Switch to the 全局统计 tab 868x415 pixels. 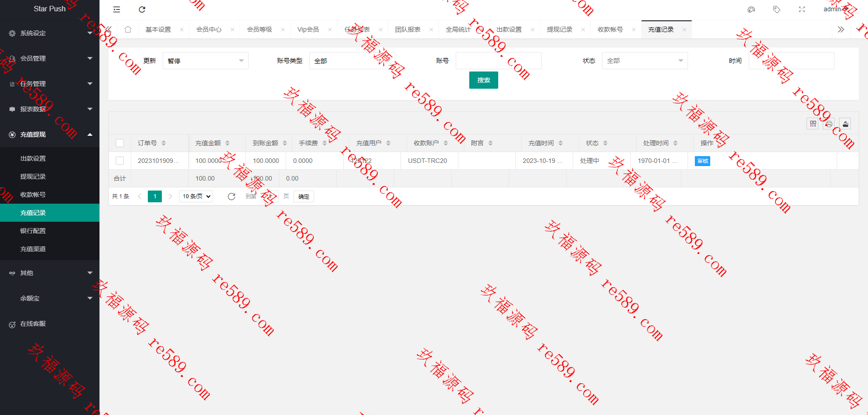[458, 29]
